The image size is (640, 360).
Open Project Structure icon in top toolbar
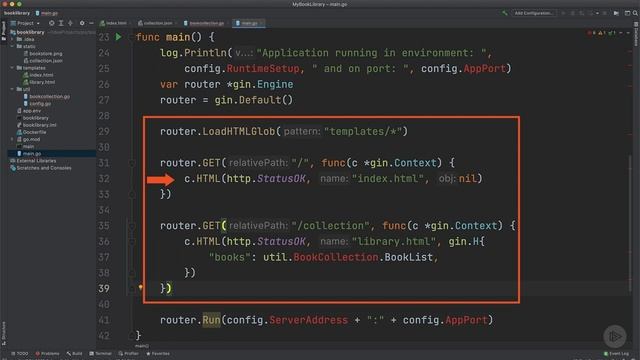616,13
